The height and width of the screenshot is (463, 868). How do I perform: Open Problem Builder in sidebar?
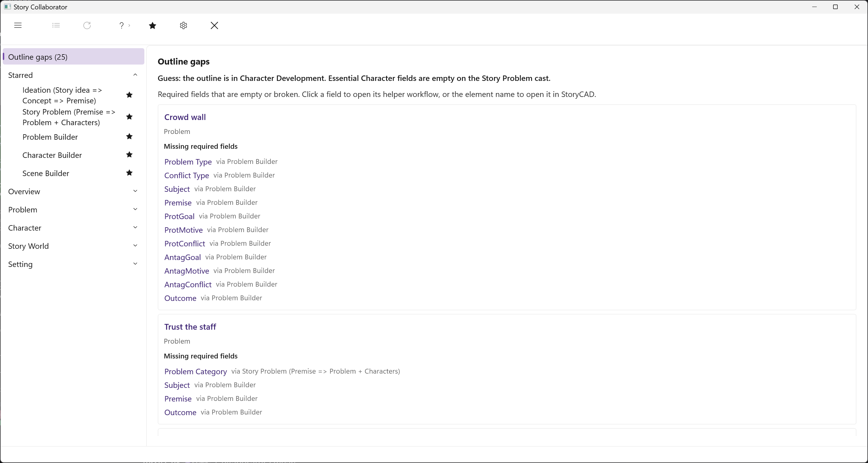pyautogui.click(x=50, y=137)
